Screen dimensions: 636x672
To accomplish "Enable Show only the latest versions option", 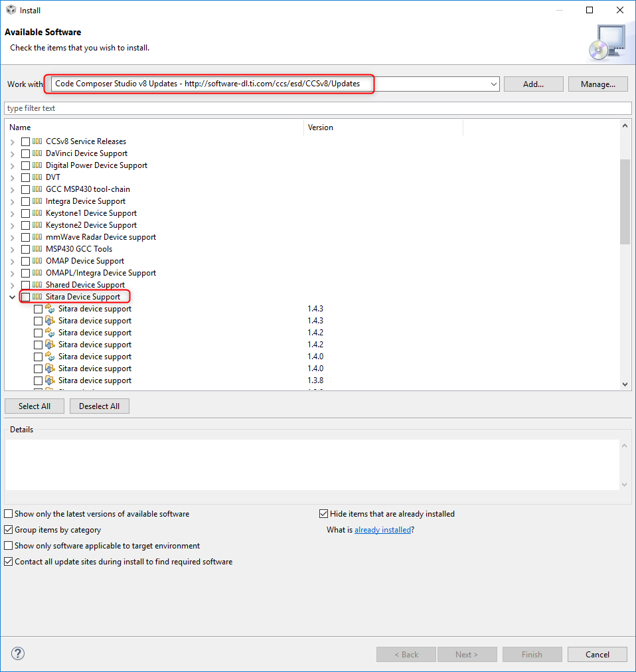I will (8, 513).
